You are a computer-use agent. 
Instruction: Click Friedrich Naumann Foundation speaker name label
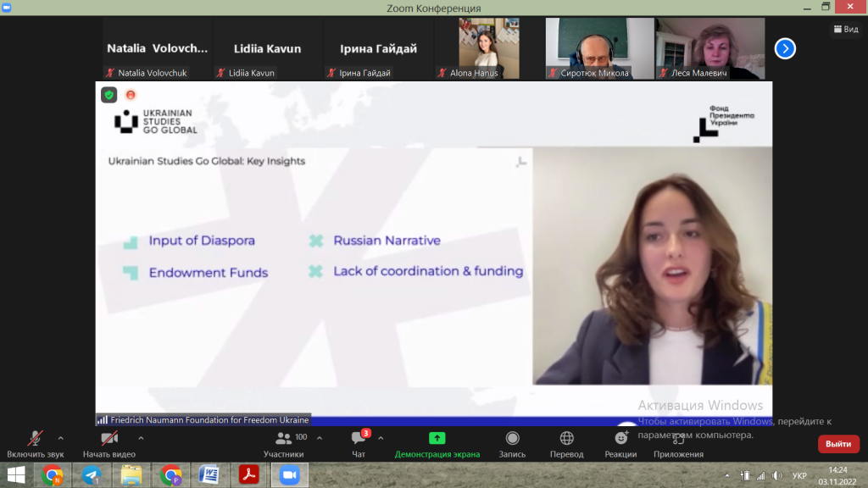[x=203, y=420]
